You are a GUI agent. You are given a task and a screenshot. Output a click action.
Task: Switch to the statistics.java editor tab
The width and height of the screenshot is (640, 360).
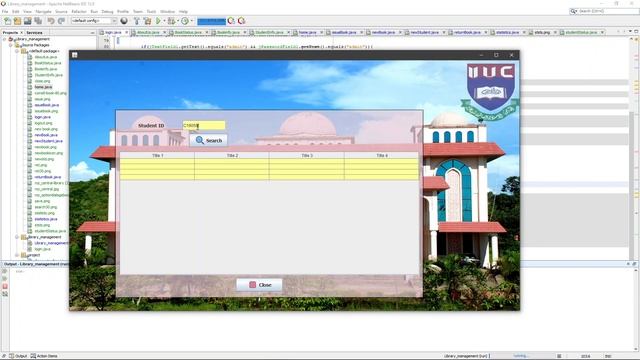click(x=507, y=32)
